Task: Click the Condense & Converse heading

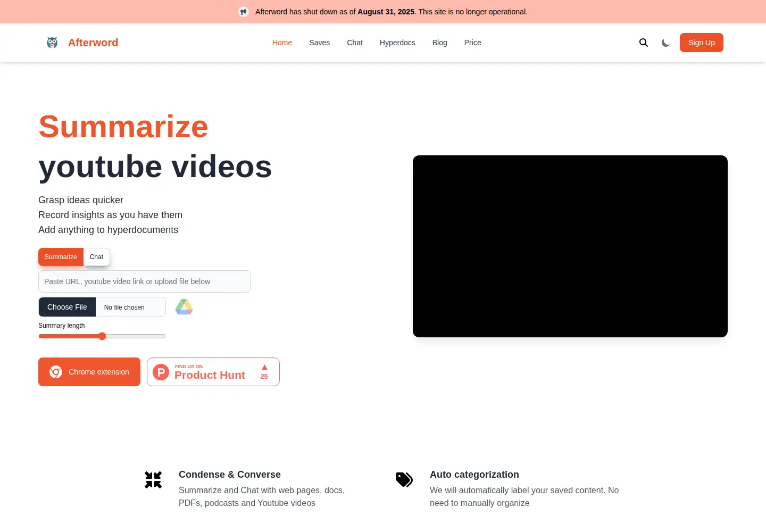Action: click(230, 475)
